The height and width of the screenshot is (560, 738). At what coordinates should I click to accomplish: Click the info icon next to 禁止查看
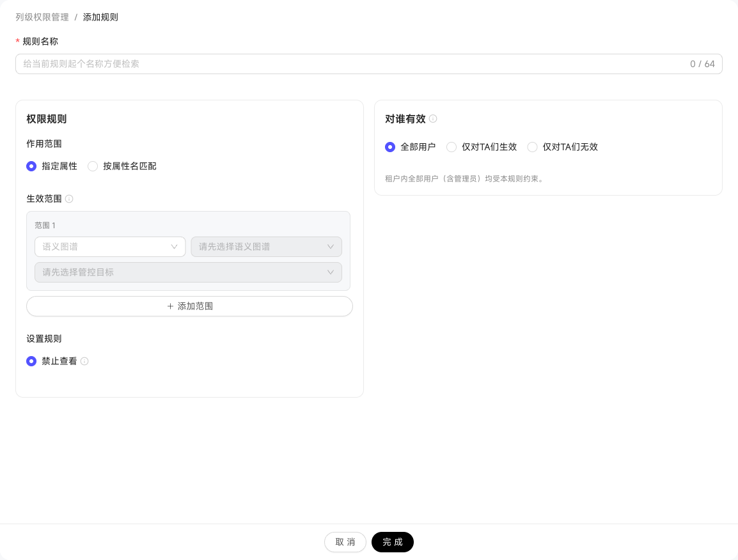[84, 361]
